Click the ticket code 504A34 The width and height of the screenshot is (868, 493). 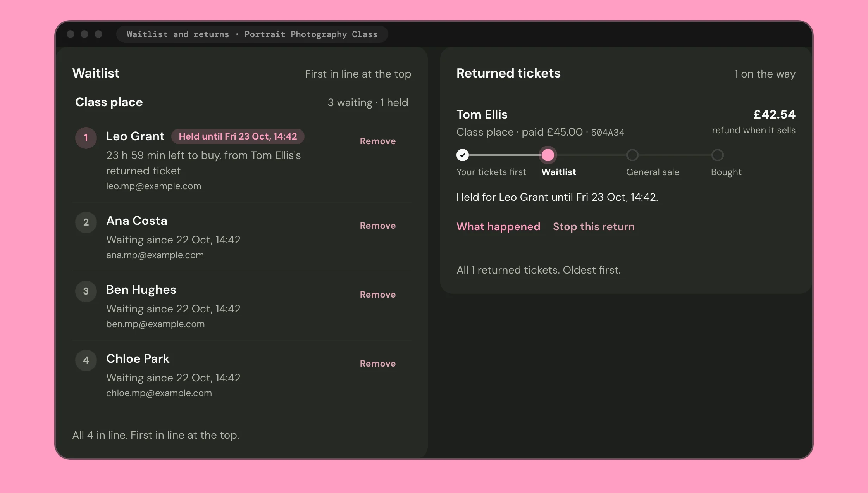click(608, 133)
